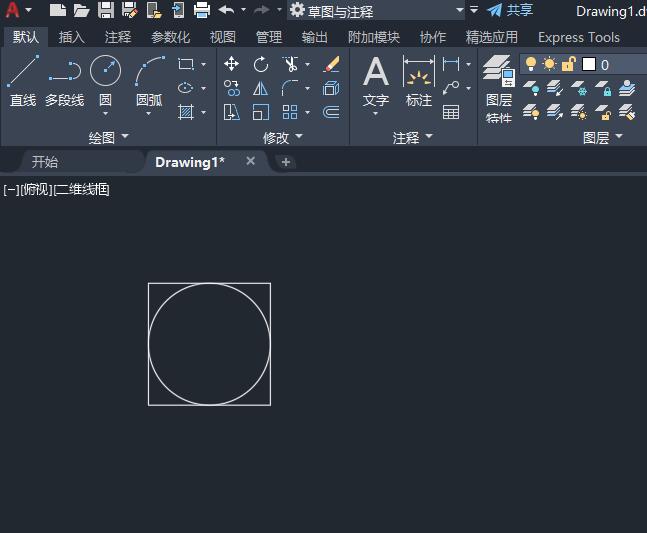Click the Move tool in Modify panel
Viewport: 647px width, 533px height.
click(x=232, y=64)
